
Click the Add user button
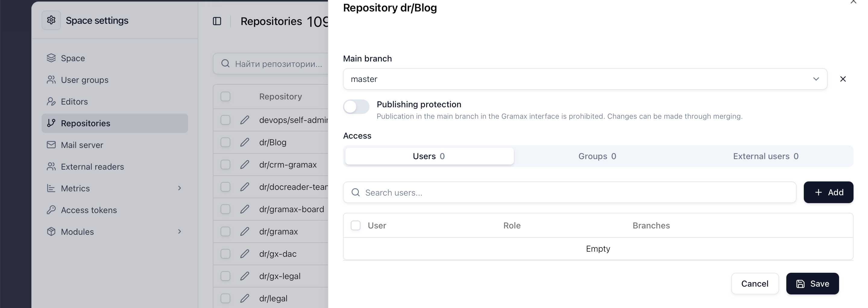pos(828,192)
